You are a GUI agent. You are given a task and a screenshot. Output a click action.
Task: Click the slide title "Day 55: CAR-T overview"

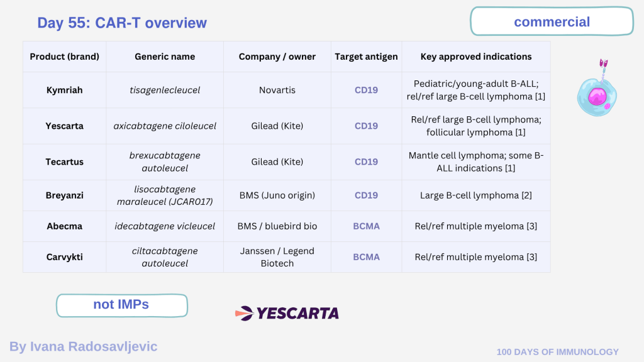coord(122,23)
